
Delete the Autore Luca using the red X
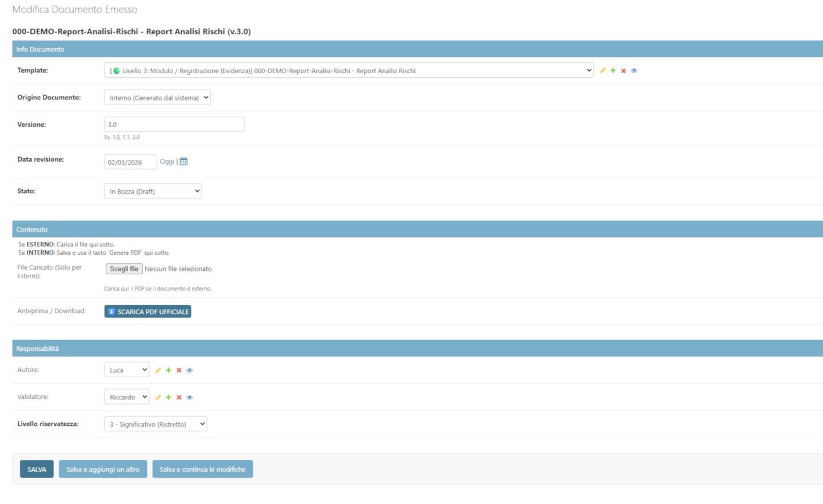pyautogui.click(x=179, y=370)
